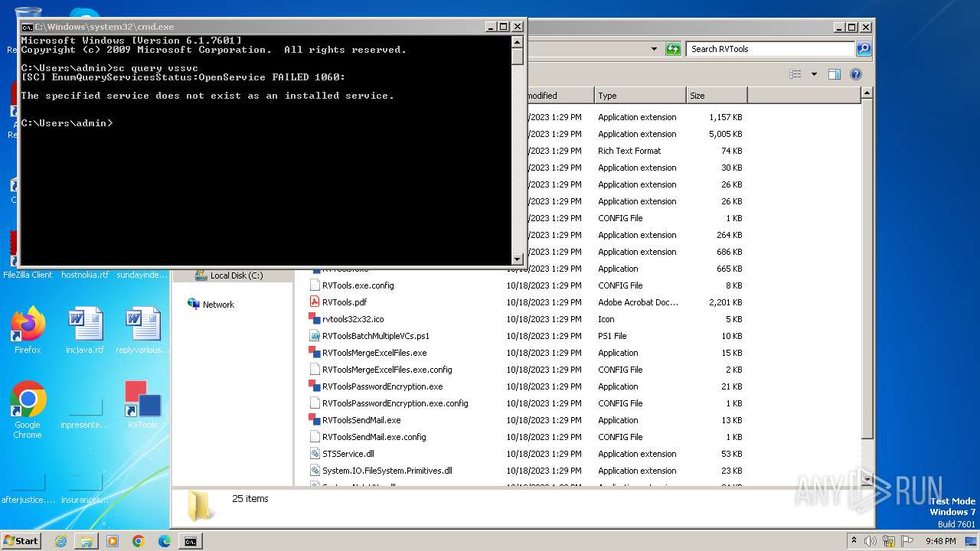The width and height of the screenshot is (980, 551).
Task: Click cmd window scroll up arrow
Action: (x=518, y=41)
